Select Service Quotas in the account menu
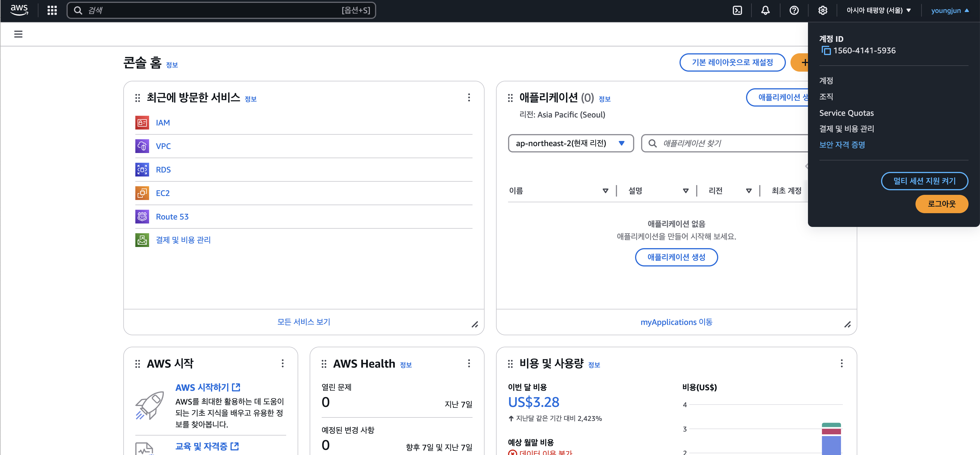Image resolution: width=980 pixels, height=455 pixels. pyautogui.click(x=846, y=113)
